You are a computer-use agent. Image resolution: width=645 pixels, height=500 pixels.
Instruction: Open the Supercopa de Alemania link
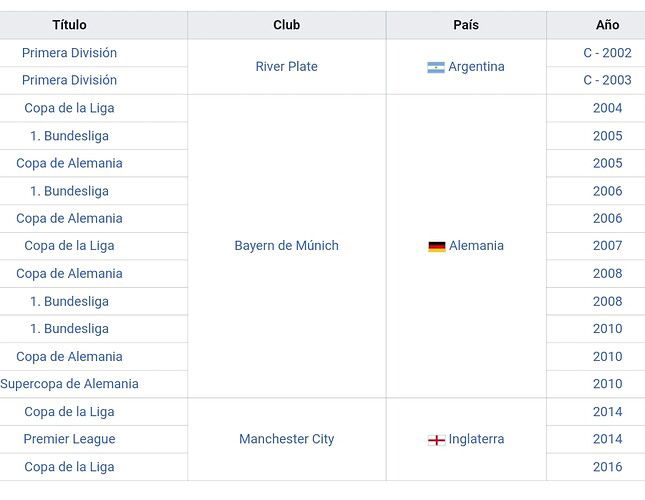click(69, 384)
